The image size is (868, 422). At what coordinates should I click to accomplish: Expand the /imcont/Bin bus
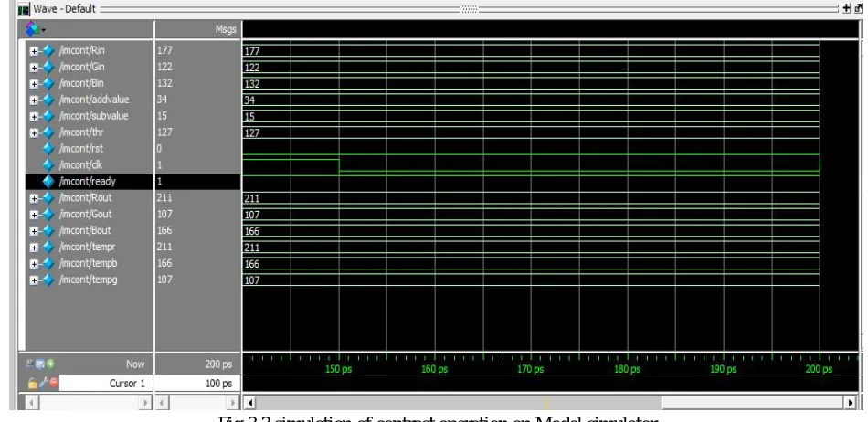pos(34,84)
